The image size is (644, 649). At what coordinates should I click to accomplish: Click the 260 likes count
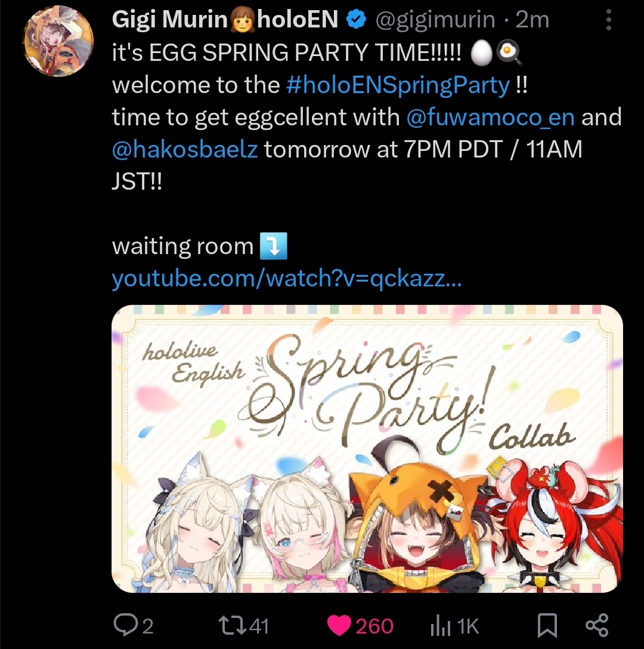[x=374, y=626]
